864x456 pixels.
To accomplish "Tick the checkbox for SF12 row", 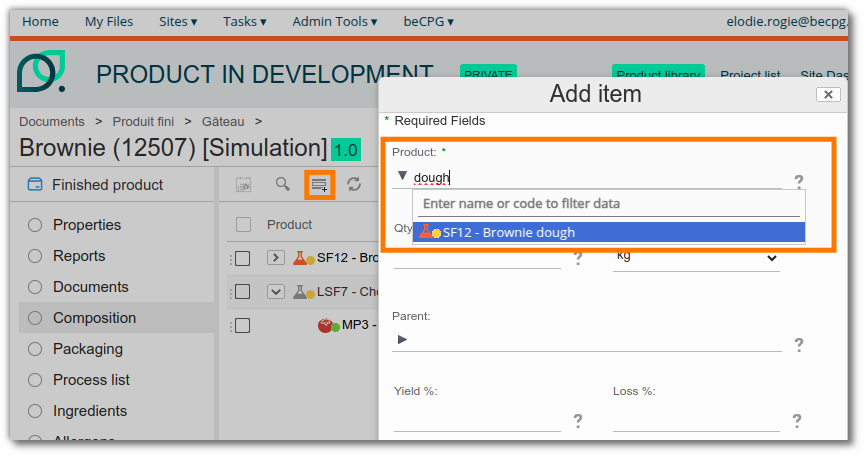I will (x=242, y=258).
